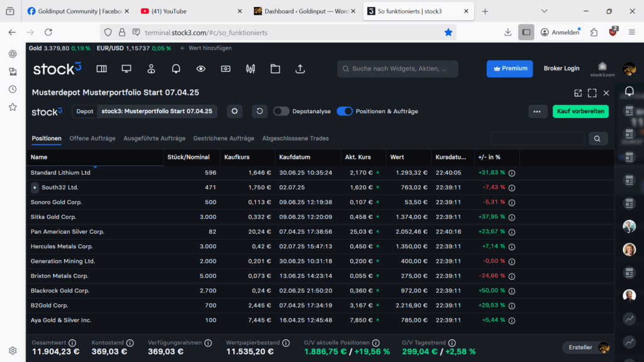Select the Pan American Silver Corp. row
This screenshot has width=644, height=362.
[x=320, y=232]
